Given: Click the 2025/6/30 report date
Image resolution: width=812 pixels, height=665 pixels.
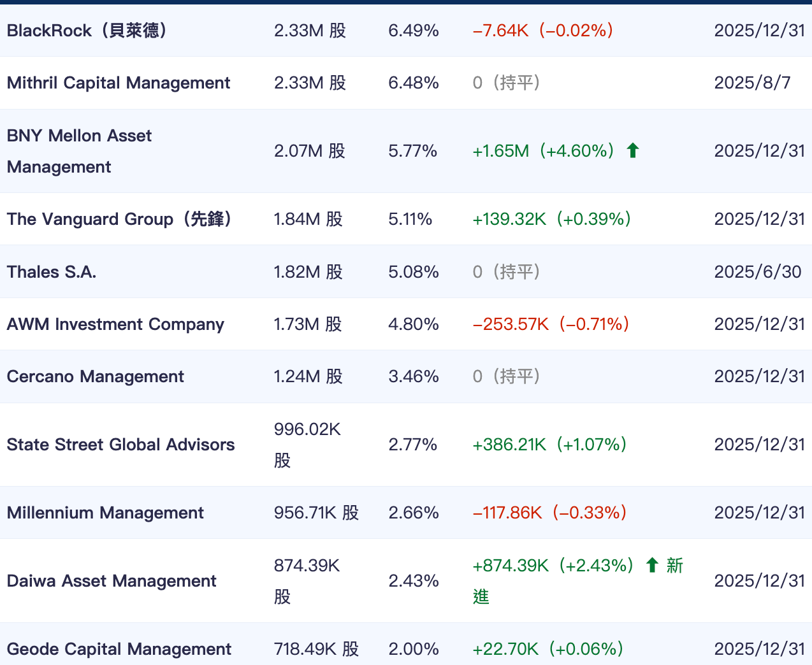Looking at the screenshot, I should pos(758,272).
